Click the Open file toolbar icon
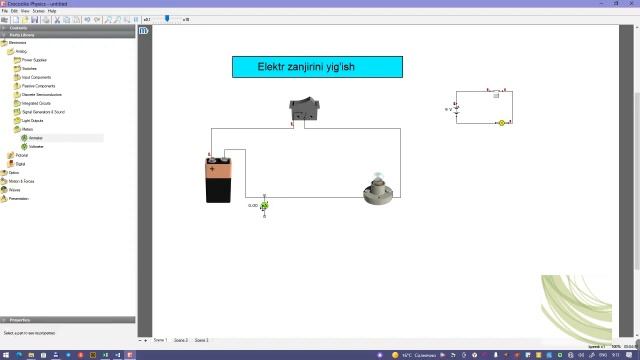Image resolution: width=640 pixels, height=360 pixels. [x=25, y=20]
